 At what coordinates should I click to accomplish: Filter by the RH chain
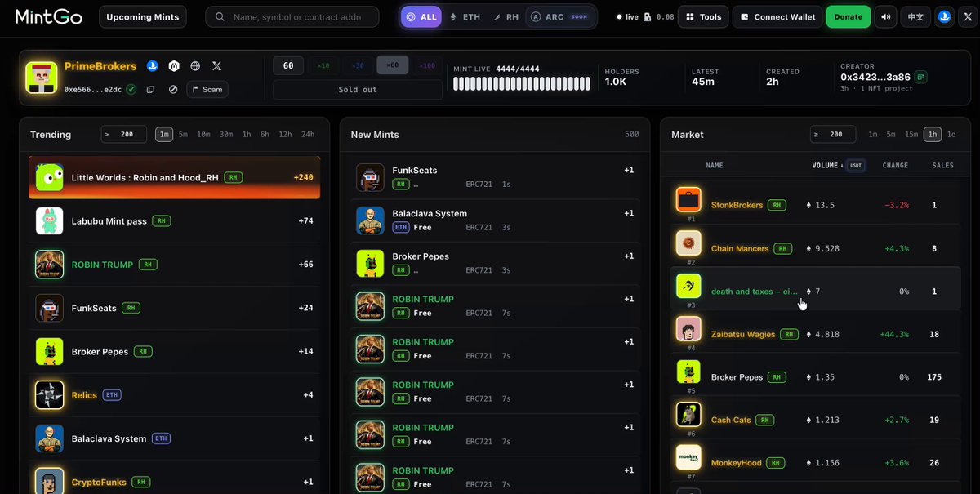pyautogui.click(x=506, y=16)
